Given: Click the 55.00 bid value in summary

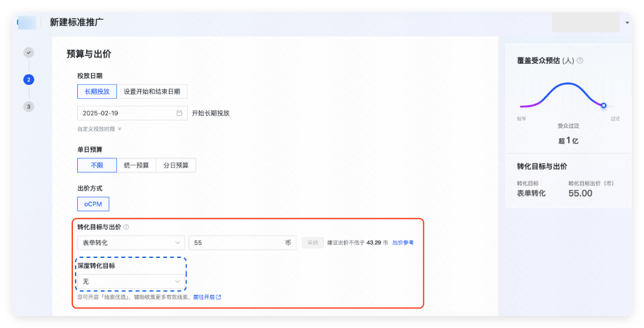Looking at the screenshot, I should [580, 193].
